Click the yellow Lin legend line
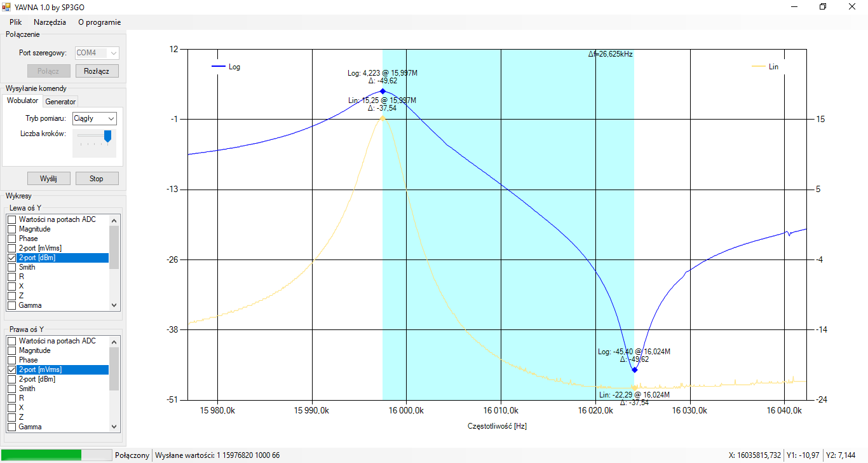 click(758, 66)
